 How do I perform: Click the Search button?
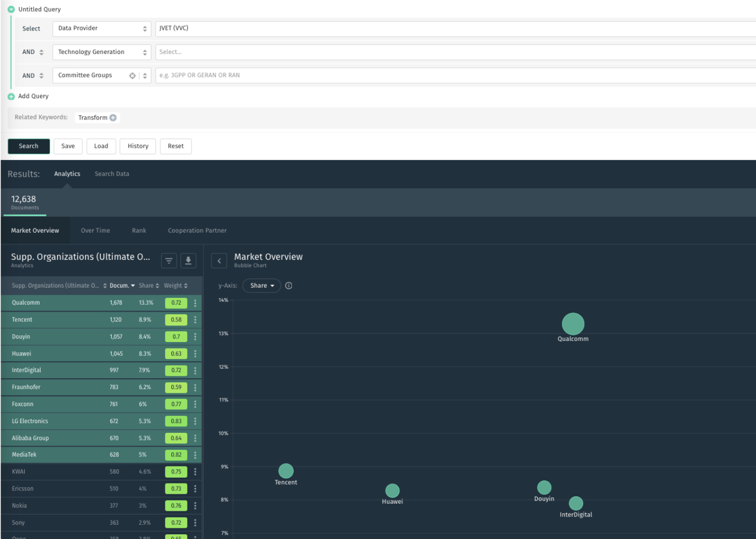29,146
